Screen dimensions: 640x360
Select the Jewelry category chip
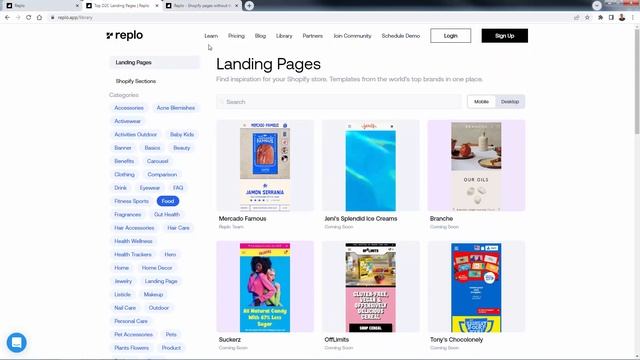pos(123,281)
